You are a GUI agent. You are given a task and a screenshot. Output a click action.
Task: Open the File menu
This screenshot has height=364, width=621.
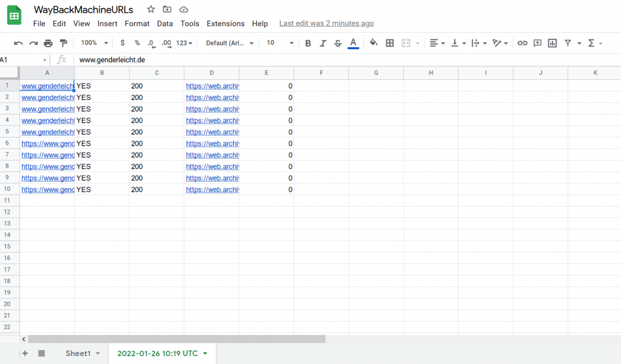click(x=39, y=24)
